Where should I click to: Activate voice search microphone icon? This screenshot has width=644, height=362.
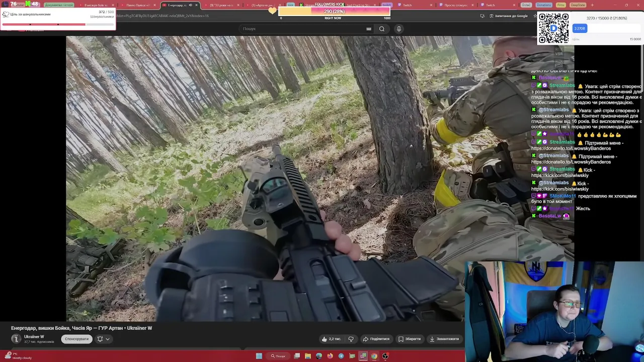click(399, 29)
